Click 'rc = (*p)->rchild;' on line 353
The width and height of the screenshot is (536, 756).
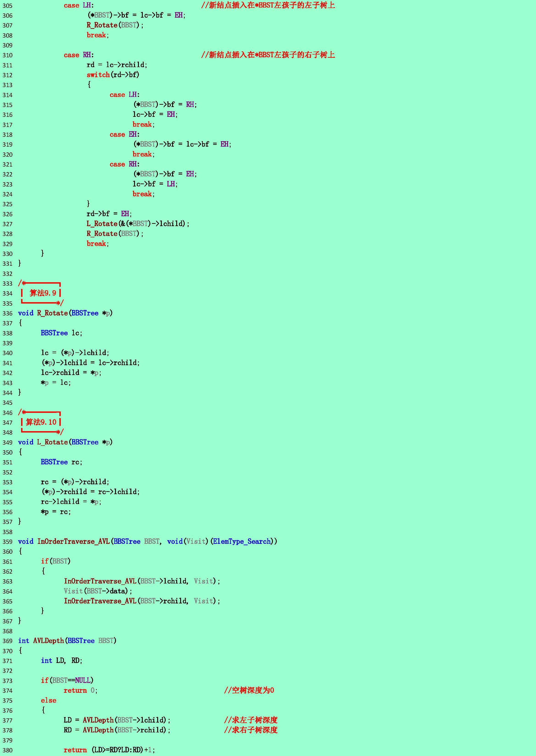(x=75, y=482)
